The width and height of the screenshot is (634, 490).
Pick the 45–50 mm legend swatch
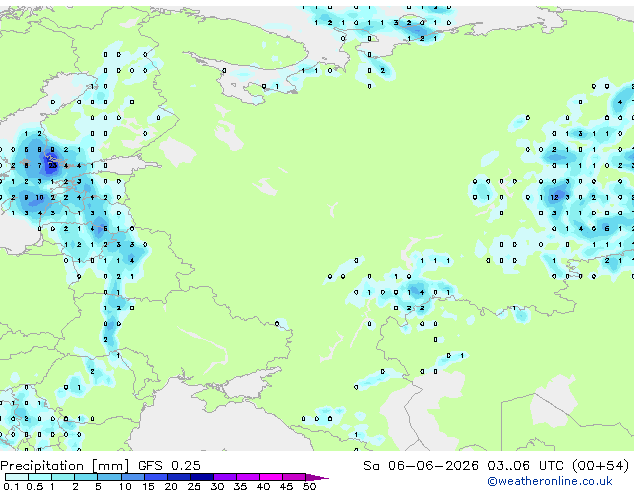point(294,477)
